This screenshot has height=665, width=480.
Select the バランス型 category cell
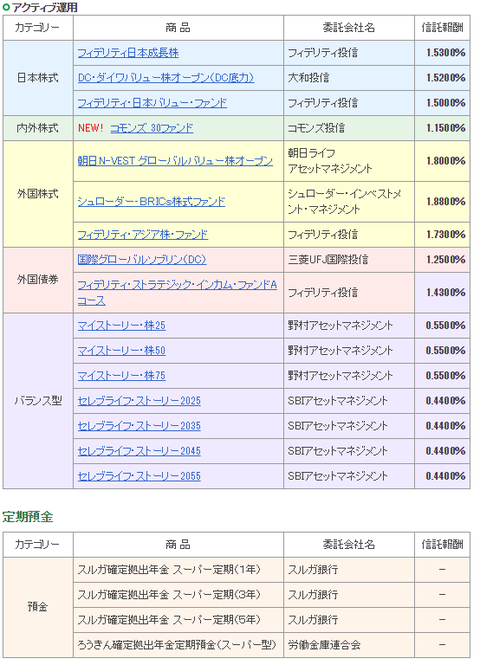pos(38,401)
